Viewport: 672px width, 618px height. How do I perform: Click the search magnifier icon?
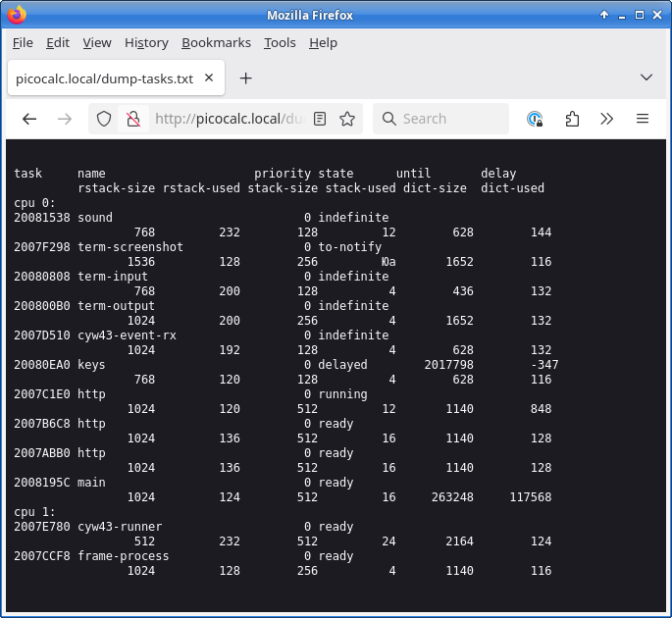pos(389,119)
